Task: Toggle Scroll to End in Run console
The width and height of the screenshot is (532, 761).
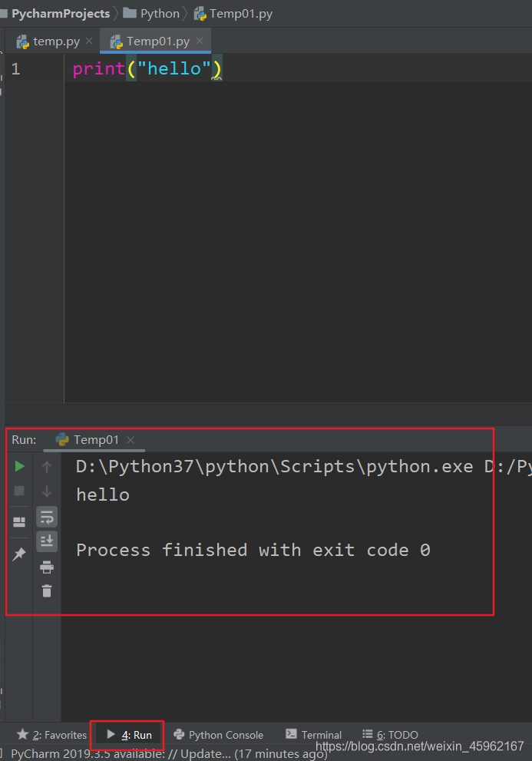Action: pyautogui.click(x=47, y=541)
